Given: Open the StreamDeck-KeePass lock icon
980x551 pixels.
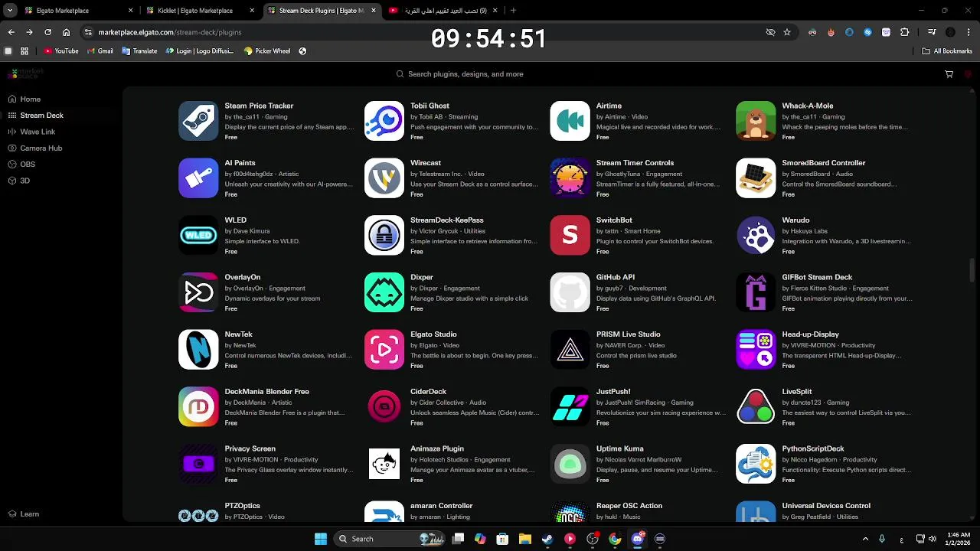Looking at the screenshot, I should tap(384, 235).
